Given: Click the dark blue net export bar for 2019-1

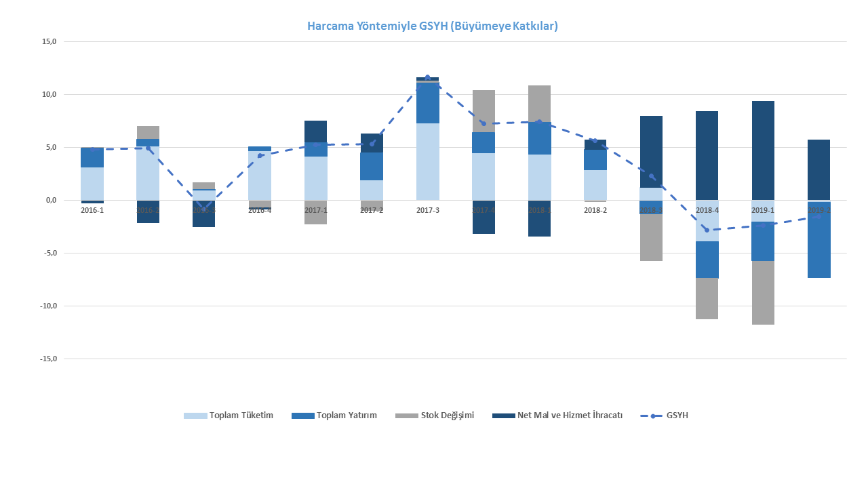Looking at the screenshot, I should [x=763, y=149].
